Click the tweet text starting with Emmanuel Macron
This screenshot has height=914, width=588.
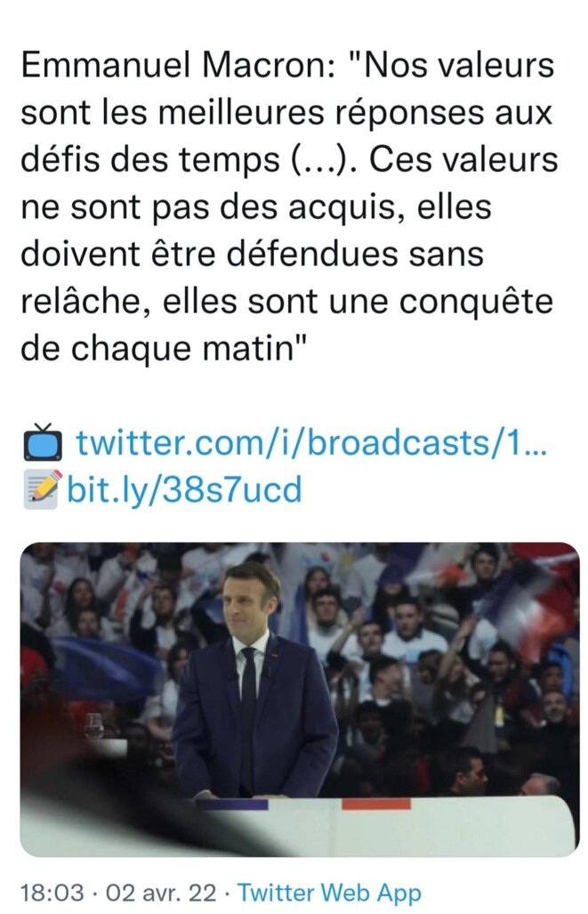pos(289,206)
